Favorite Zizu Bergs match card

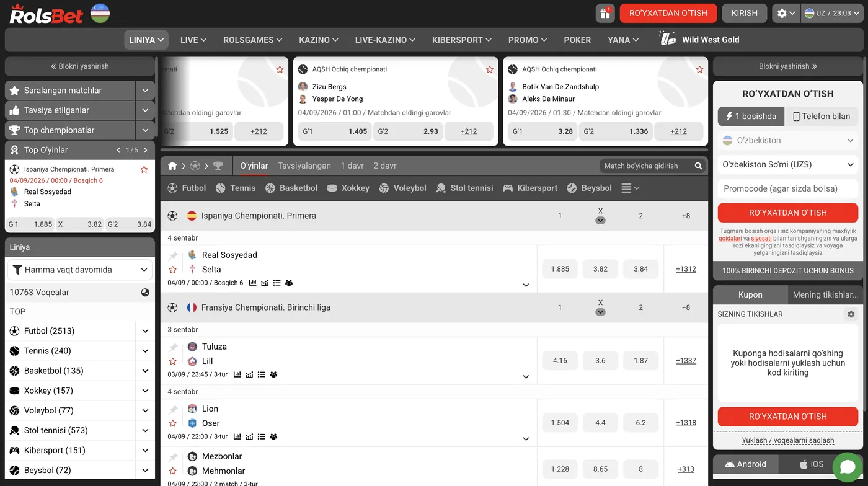coord(490,69)
